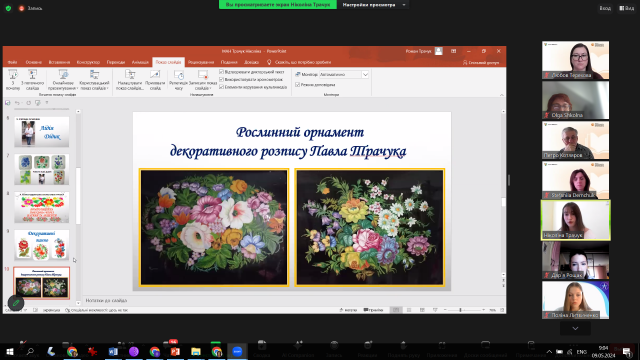640x360 pixels.
Task: Open Zoom view settings dropdown
Action: tap(373, 5)
